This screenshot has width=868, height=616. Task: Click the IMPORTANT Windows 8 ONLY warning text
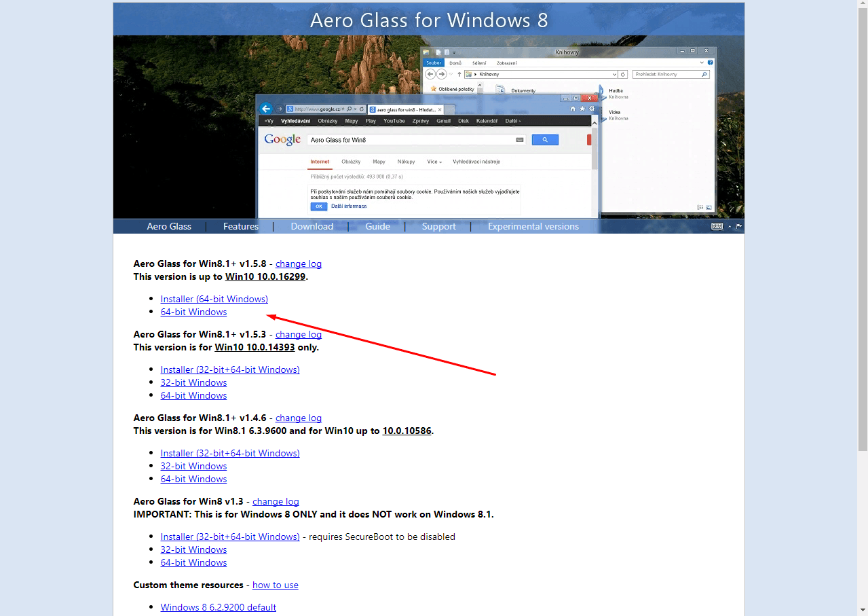point(314,514)
